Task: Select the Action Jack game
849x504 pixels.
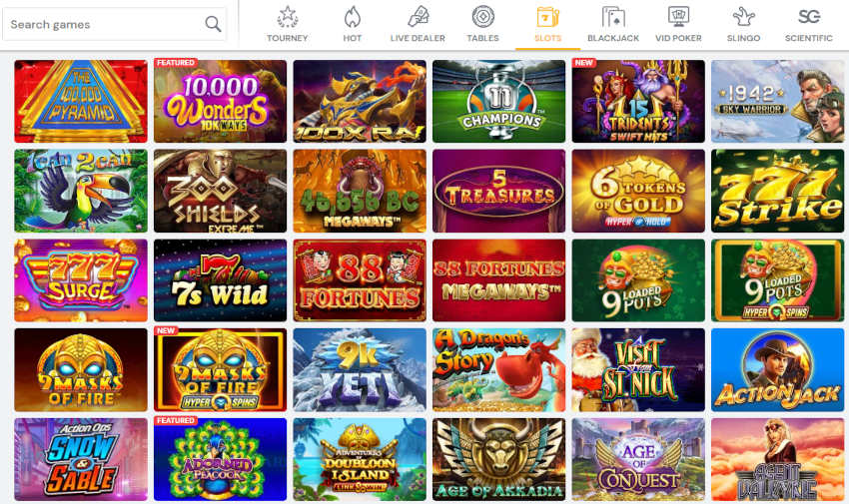Action: pos(777,370)
